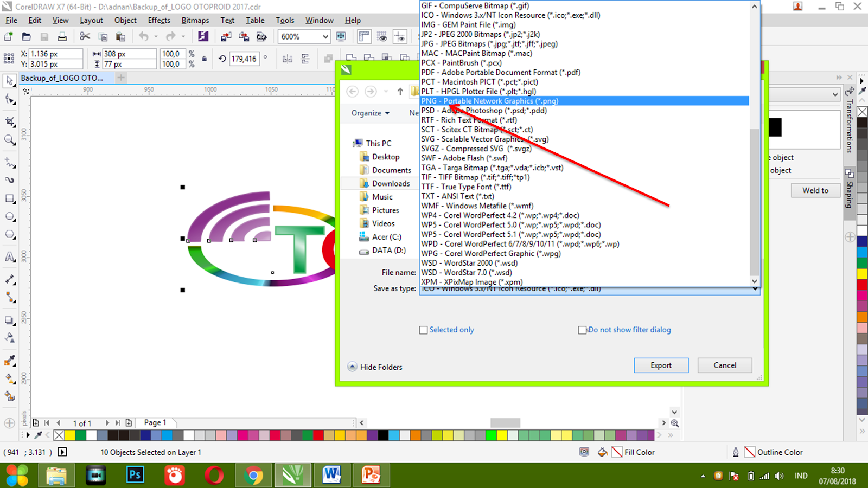Select the Zoom tool in the toolbox
868x488 pixels.
[x=10, y=140]
